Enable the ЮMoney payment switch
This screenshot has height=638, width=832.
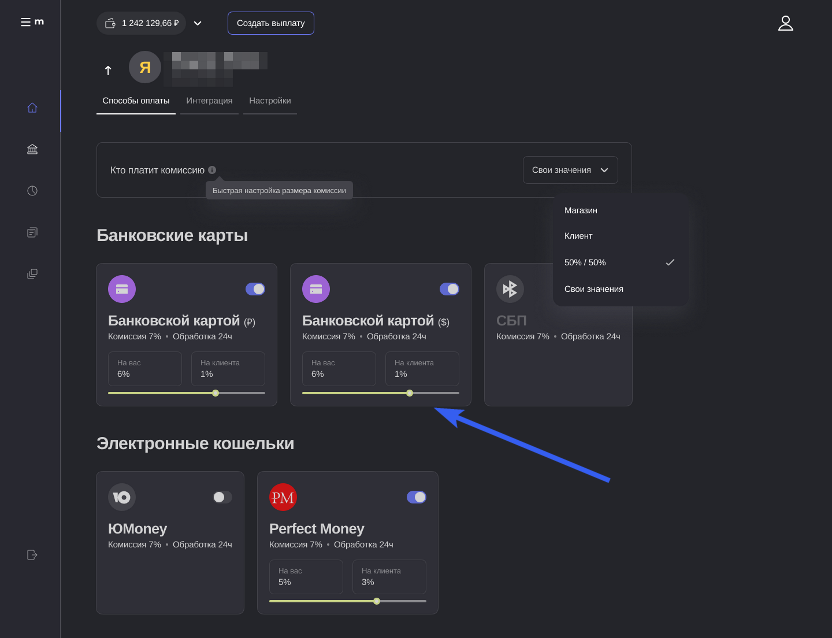click(222, 497)
